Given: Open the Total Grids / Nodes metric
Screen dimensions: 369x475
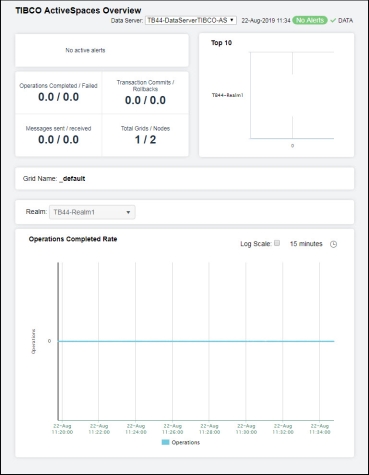Looking at the screenshot, I should [145, 135].
